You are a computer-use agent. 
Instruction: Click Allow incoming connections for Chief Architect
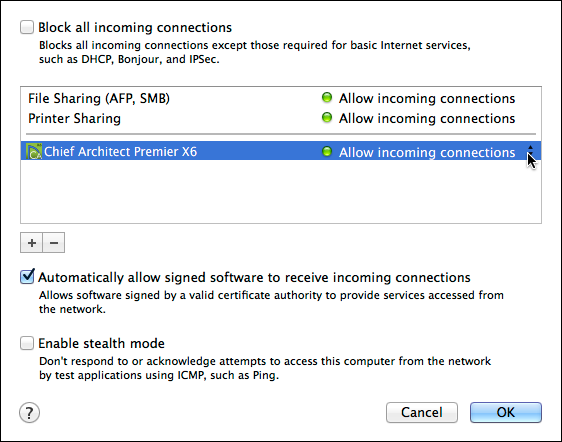click(x=427, y=152)
